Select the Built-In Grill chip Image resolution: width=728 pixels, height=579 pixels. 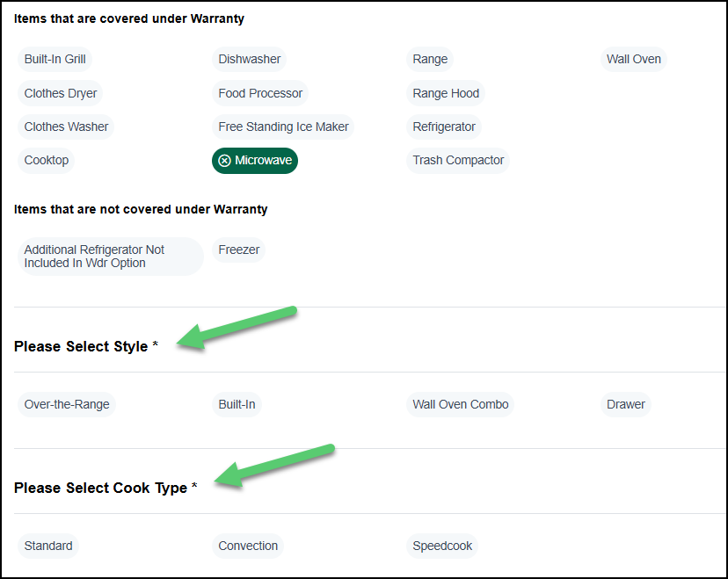55,60
